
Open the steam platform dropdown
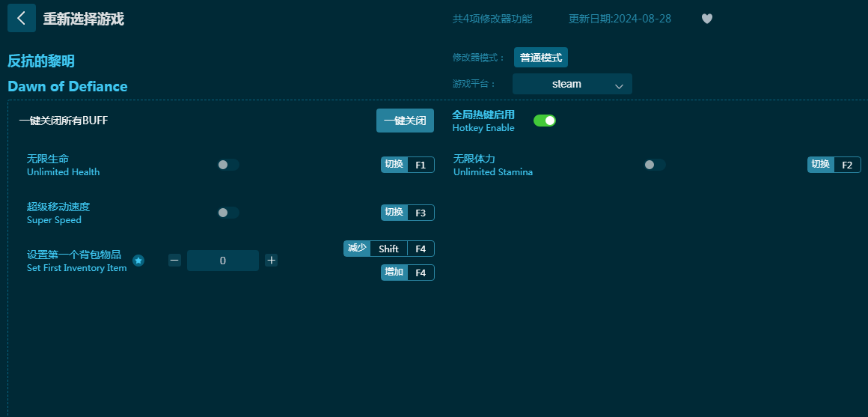572,84
